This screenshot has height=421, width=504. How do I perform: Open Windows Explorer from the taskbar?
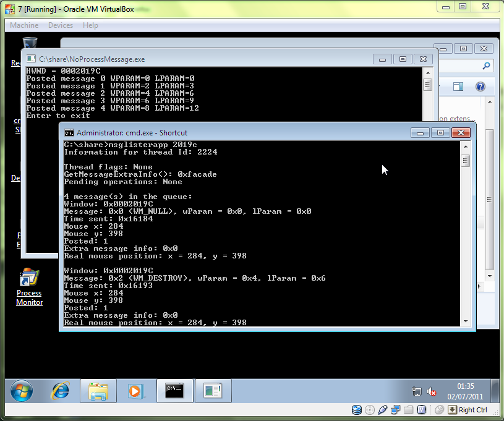(98, 390)
